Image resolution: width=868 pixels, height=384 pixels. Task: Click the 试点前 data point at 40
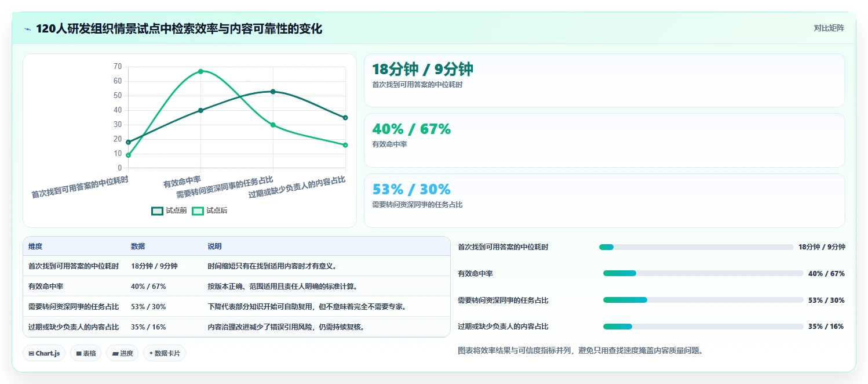[x=200, y=110]
